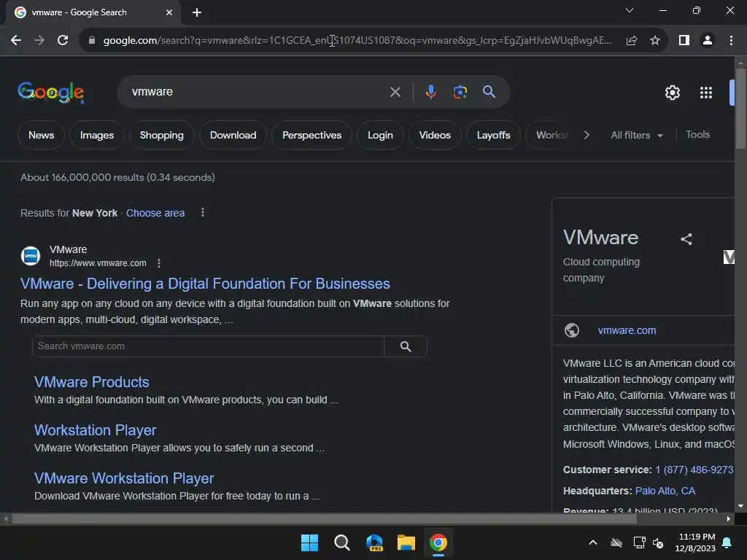Filter results by News
This screenshot has height=560, width=747.
point(41,135)
